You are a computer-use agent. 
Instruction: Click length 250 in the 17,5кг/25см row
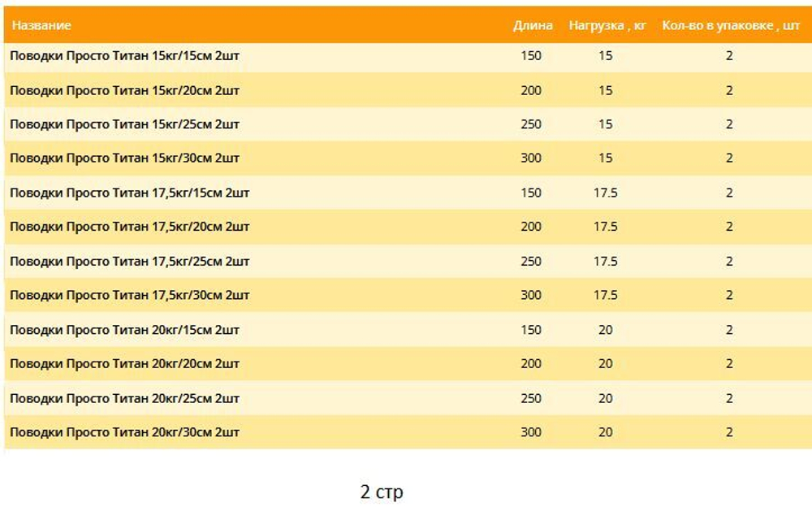click(x=531, y=261)
